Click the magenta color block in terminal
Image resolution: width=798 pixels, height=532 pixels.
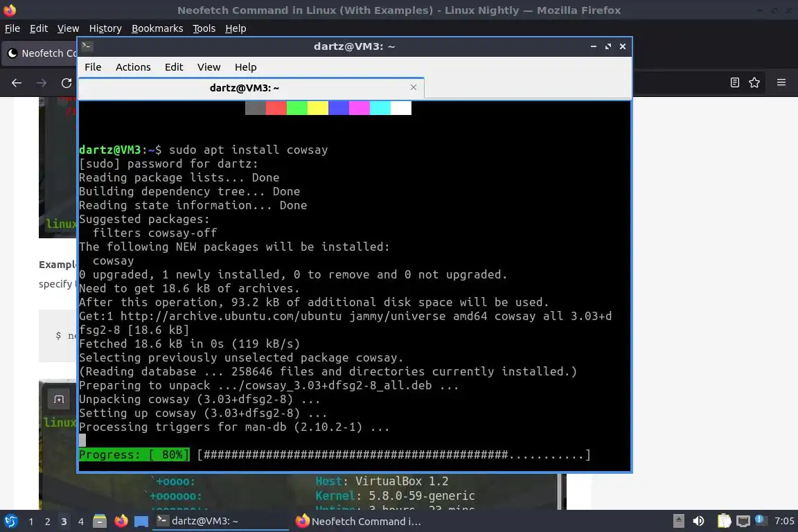click(x=360, y=108)
